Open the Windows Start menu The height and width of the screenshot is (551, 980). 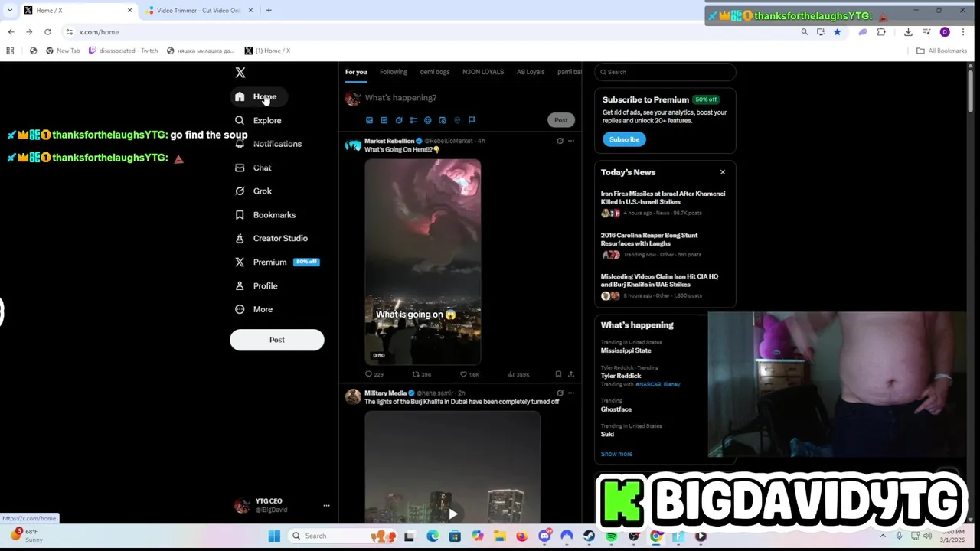(274, 536)
